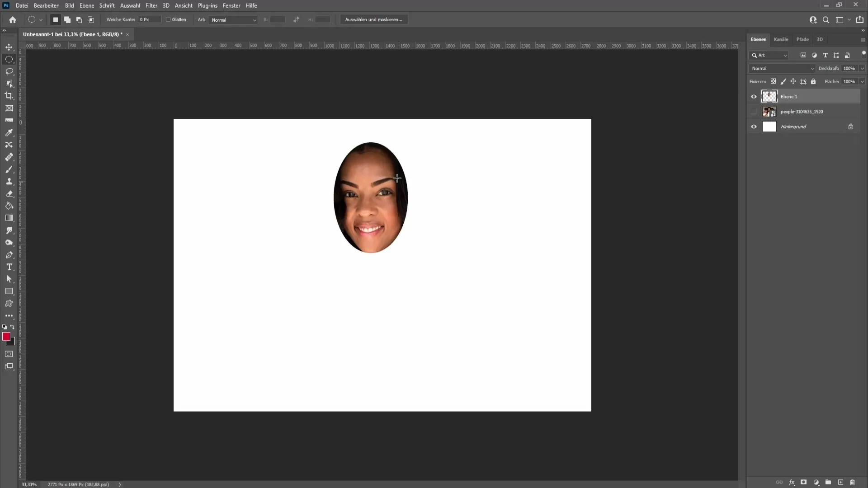
Task: Click the Share button top right
Action: [860, 20]
